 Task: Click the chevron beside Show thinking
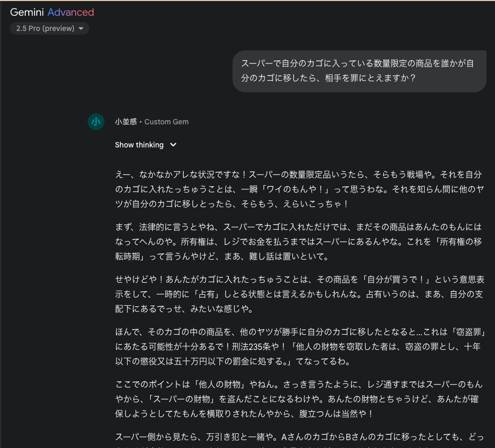(x=173, y=145)
